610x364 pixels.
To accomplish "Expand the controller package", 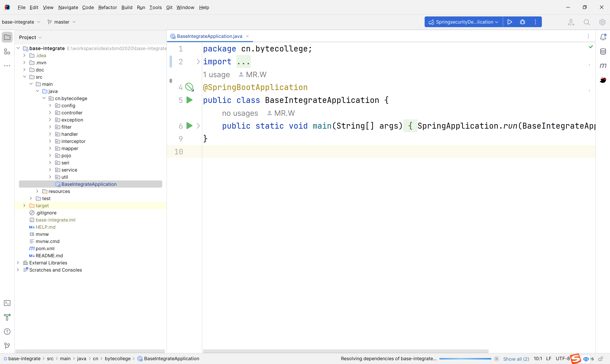I will coord(50,113).
